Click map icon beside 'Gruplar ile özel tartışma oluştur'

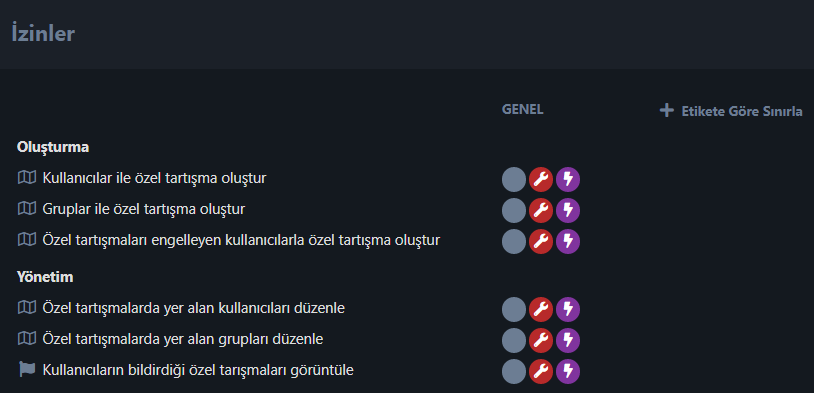26,209
